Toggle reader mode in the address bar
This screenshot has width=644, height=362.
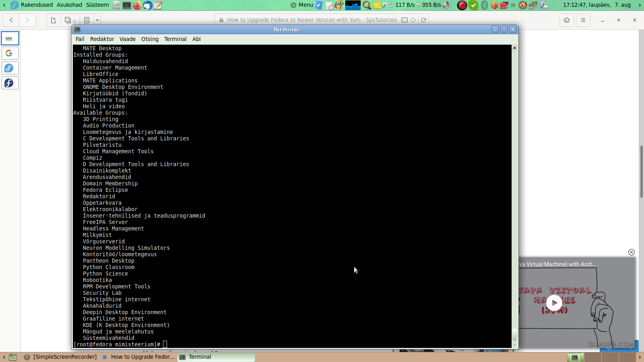tap(405, 20)
